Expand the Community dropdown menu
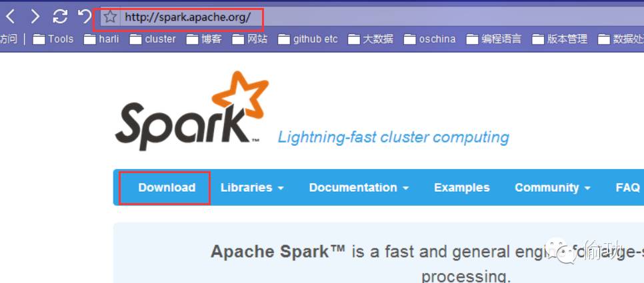The image size is (644, 283). point(553,187)
